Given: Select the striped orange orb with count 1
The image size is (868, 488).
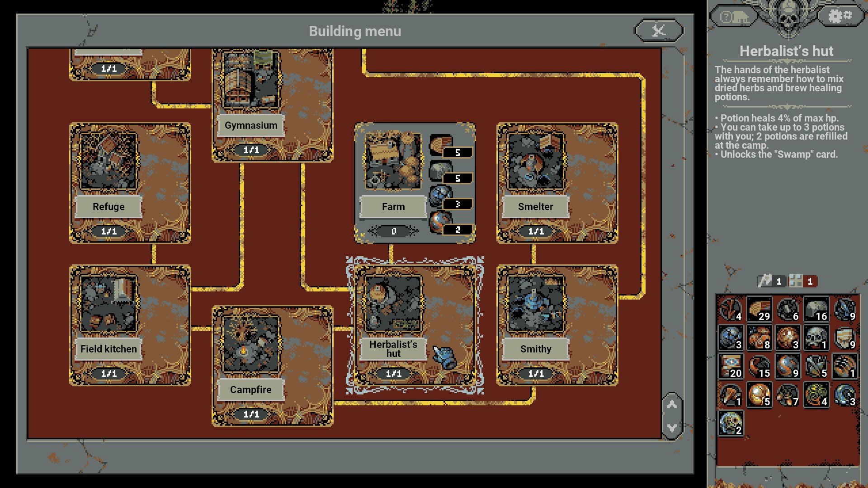Looking at the screenshot, I should 845,366.
